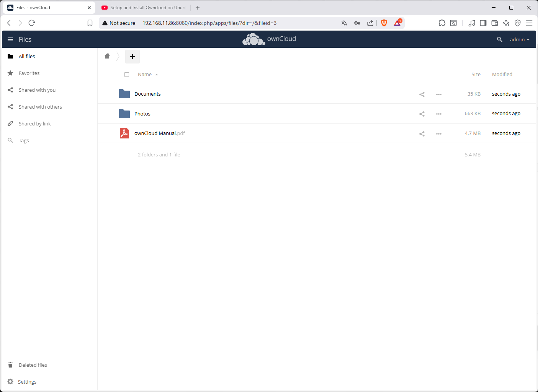Click the ownCloud Manual PDF file icon

coord(124,133)
